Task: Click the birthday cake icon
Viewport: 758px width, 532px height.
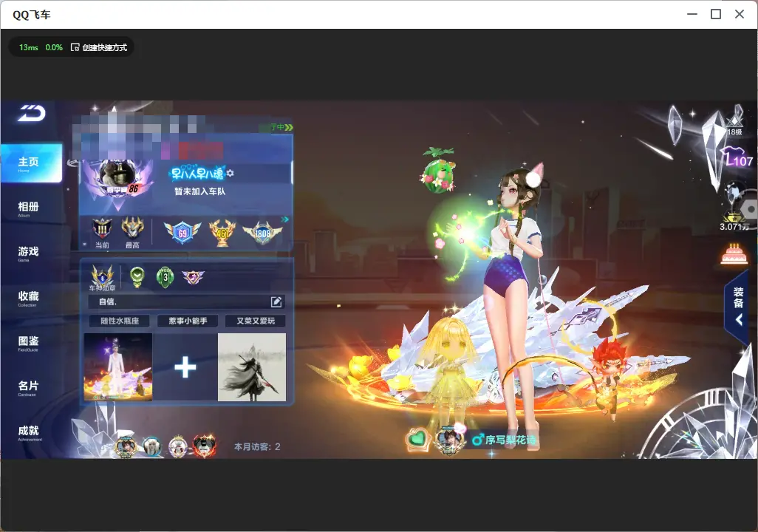Action: click(x=734, y=254)
